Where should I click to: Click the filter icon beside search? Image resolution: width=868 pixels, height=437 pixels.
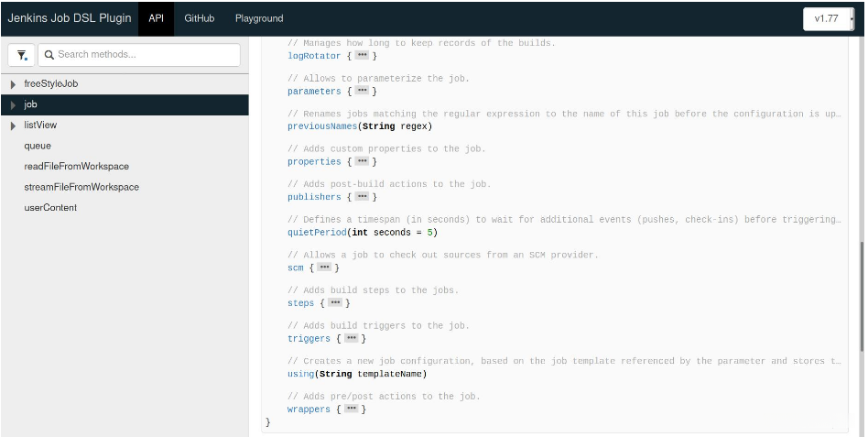point(22,55)
